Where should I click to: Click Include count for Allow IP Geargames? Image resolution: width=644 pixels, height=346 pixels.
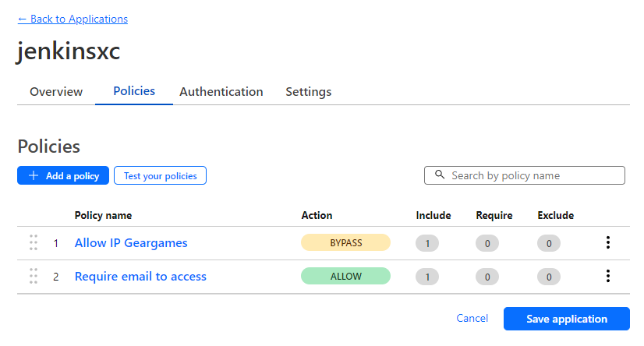click(427, 243)
